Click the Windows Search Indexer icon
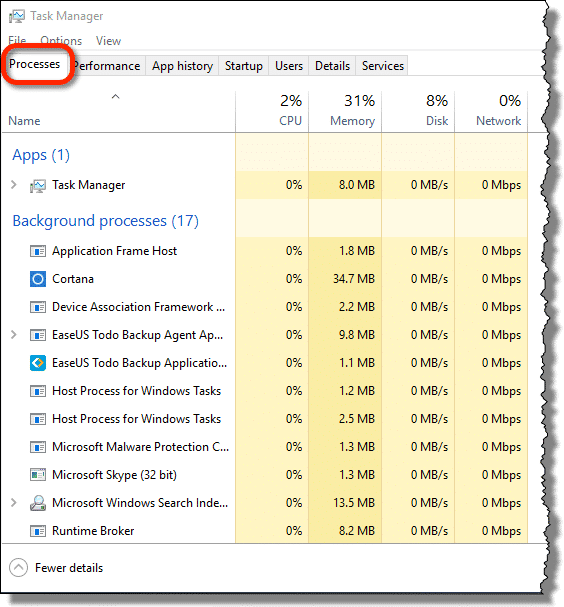The image size is (564, 607). 38,503
